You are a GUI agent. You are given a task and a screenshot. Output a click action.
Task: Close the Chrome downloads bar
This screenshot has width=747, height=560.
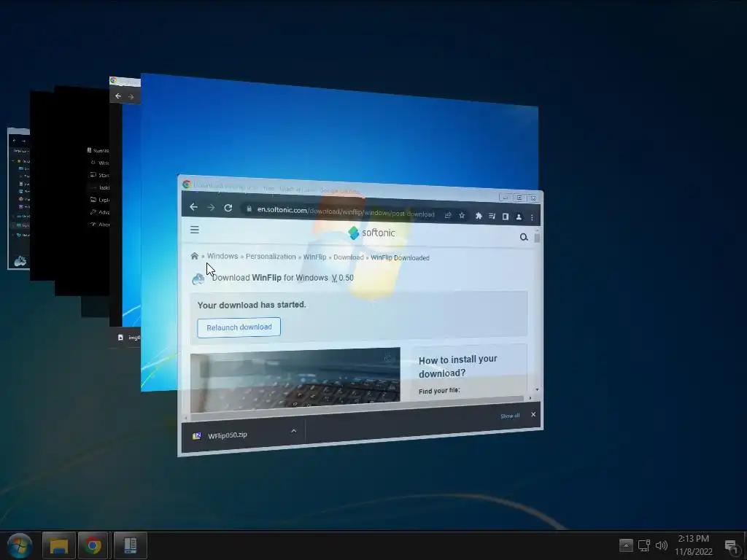click(533, 414)
